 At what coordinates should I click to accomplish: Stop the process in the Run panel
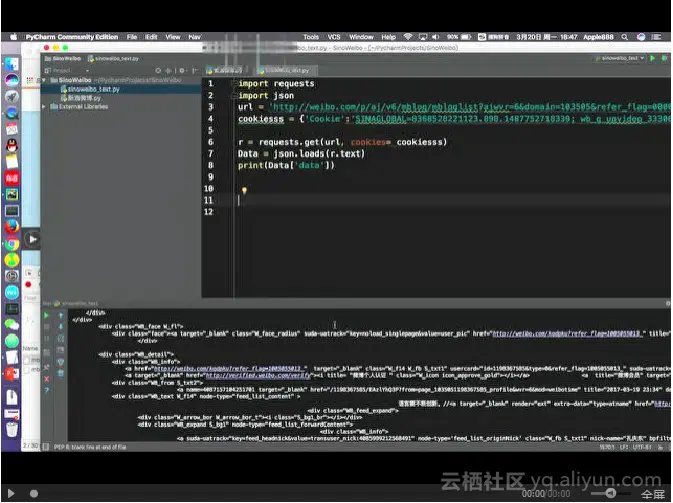(x=46, y=327)
